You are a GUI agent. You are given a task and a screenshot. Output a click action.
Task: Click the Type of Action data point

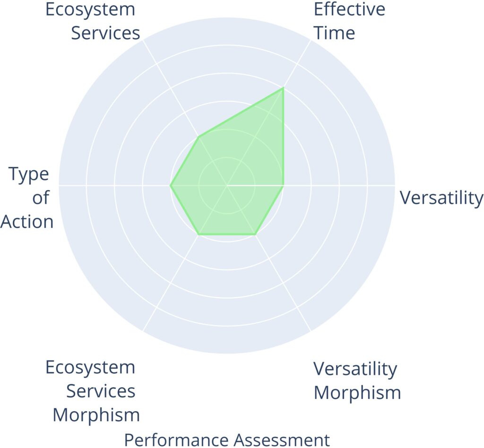point(171,185)
